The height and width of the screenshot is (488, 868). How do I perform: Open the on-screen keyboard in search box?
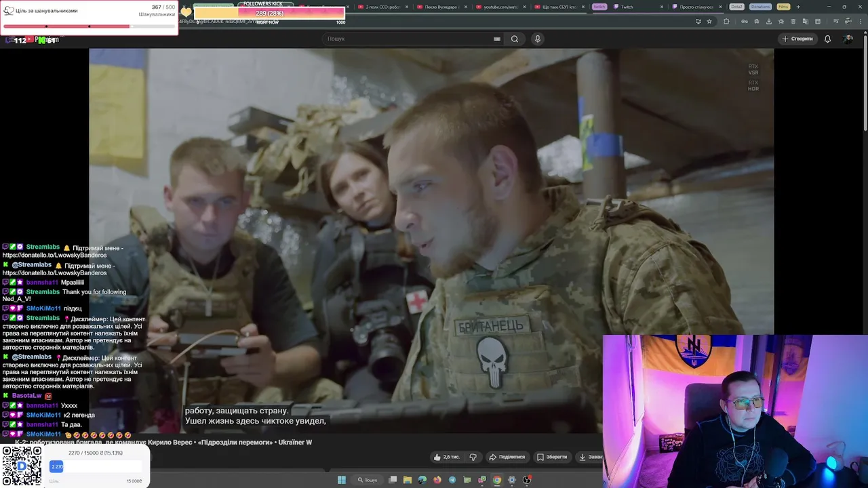click(497, 39)
